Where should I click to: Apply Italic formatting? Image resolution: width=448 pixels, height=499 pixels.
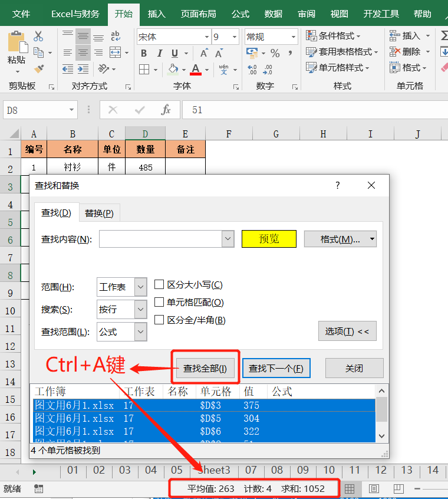[159, 53]
